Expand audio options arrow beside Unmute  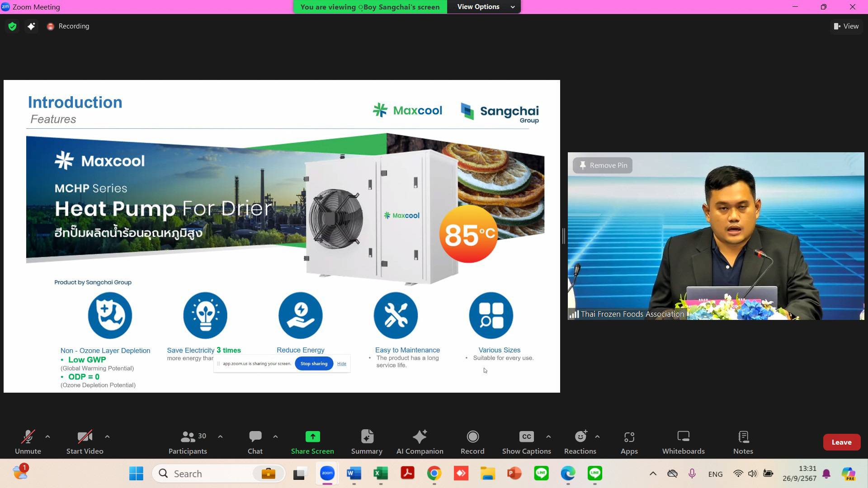(x=47, y=436)
